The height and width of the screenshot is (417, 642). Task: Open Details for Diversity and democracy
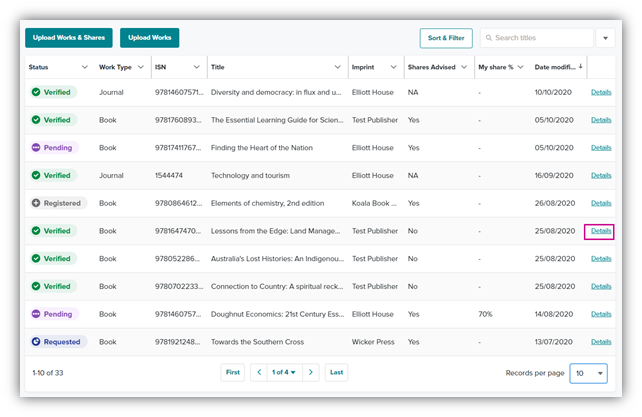(x=601, y=93)
